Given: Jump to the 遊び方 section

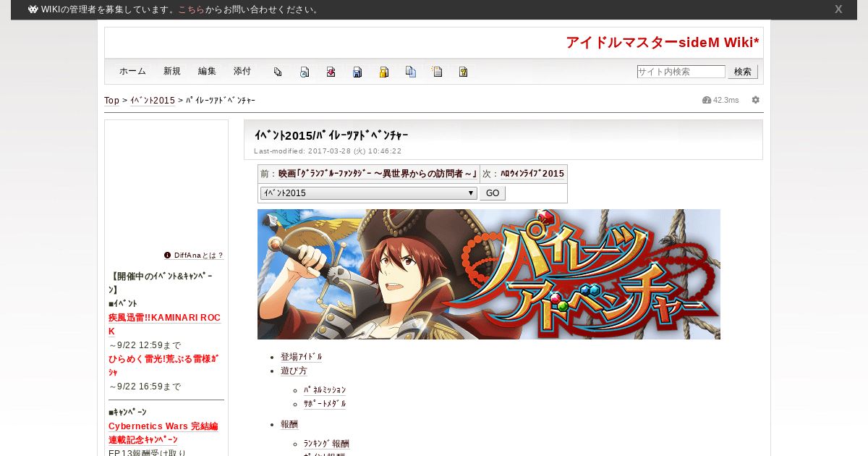Looking at the screenshot, I should pos(294,371).
